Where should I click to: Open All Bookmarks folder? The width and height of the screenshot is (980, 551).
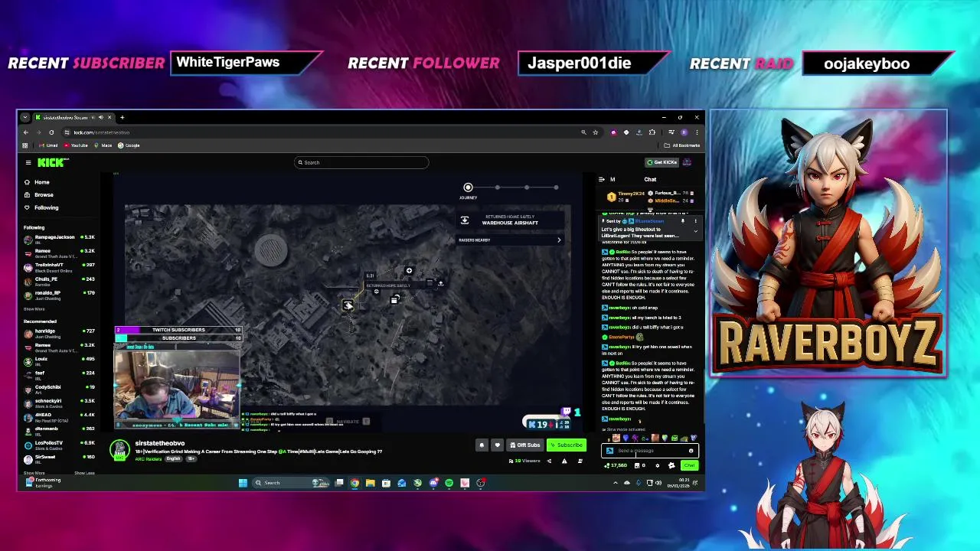point(682,145)
